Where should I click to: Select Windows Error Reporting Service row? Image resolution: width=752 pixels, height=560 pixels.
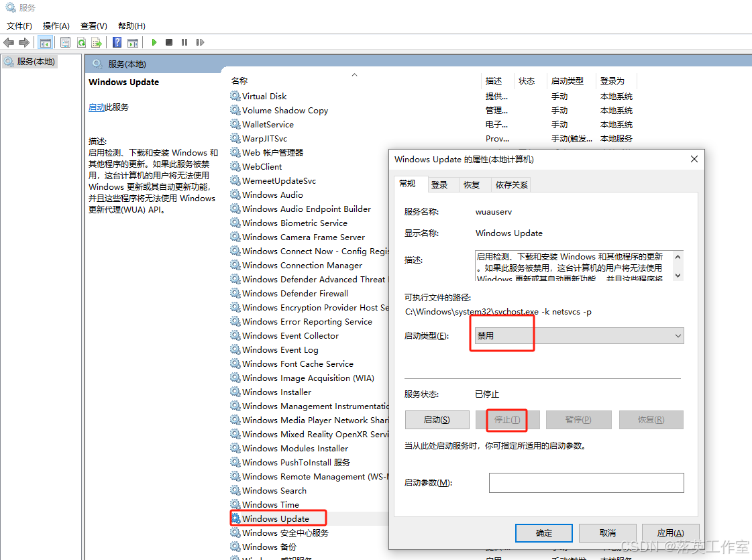coord(307,321)
